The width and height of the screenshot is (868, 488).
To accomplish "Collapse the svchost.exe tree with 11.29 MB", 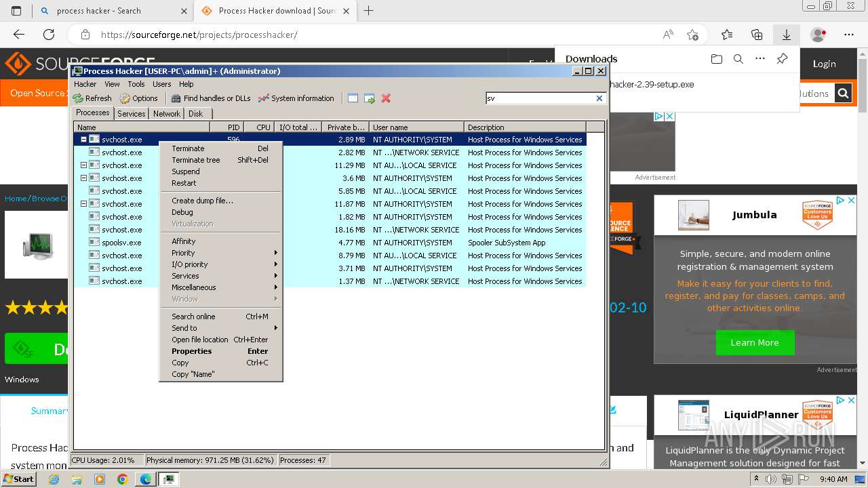I will pyautogui.click(x=84, y=165).
